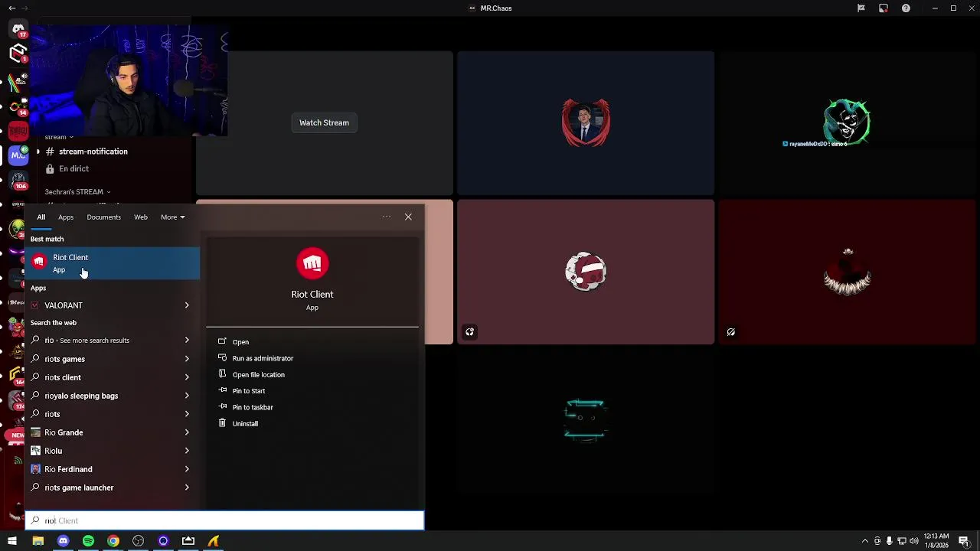Open search options three-dots menu
980x551 pixels.
coord(387,217)
